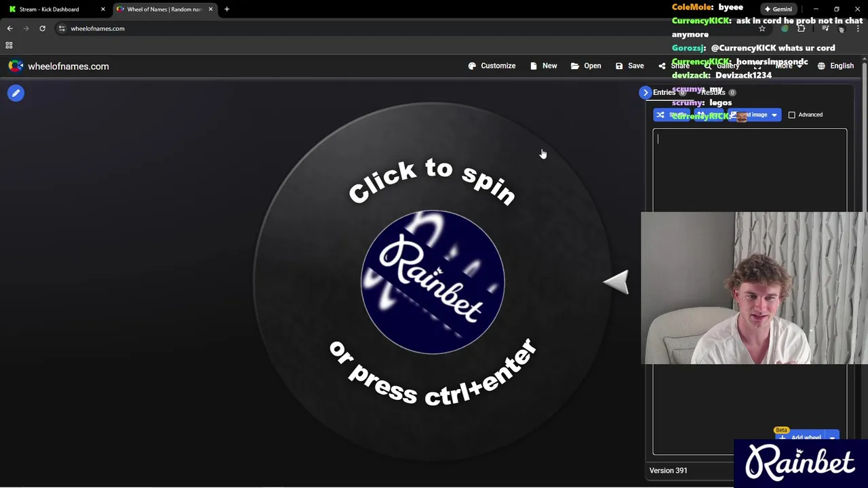Switch to the Results tab
868x488 pixels.
[718, 92]
